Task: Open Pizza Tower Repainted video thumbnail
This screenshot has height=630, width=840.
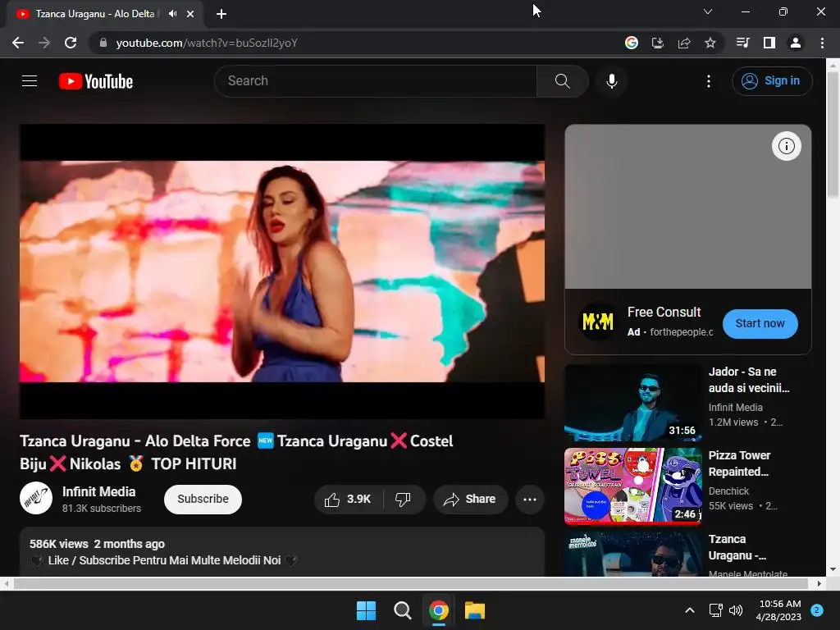Action: pos(632,486)
